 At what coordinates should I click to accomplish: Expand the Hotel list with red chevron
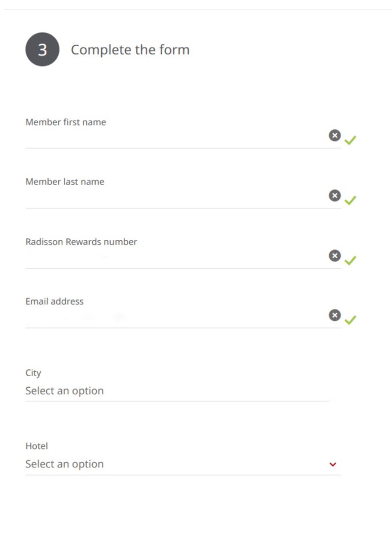coord(333,464)
